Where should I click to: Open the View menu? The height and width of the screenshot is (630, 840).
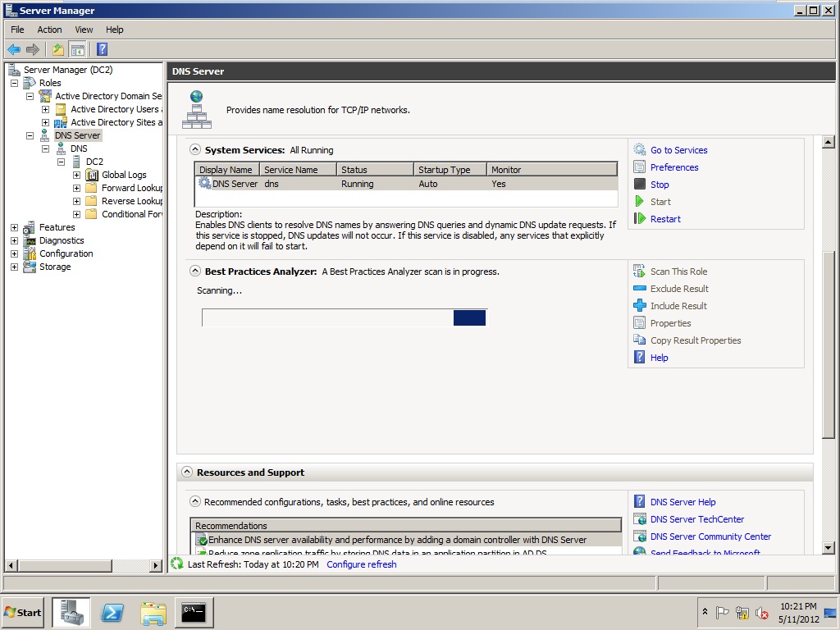tap(84, 30)
